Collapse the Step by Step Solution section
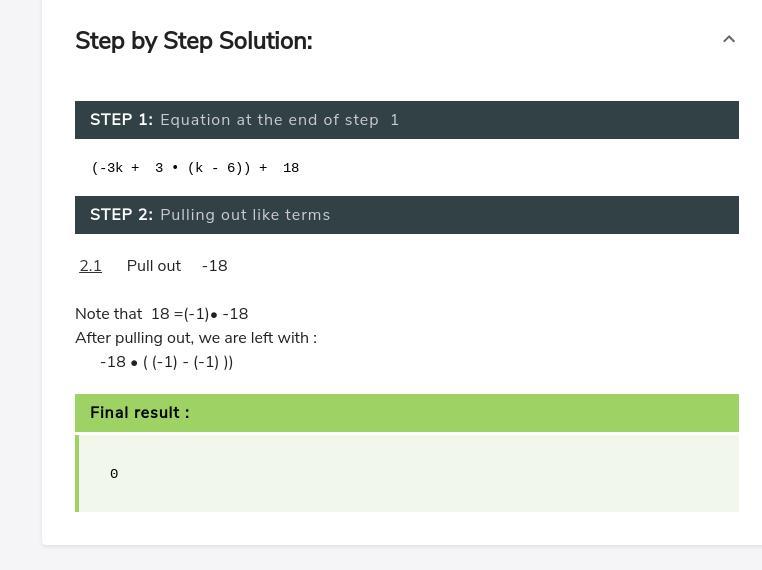The image size is (762, 570). [x=728, y=40]
